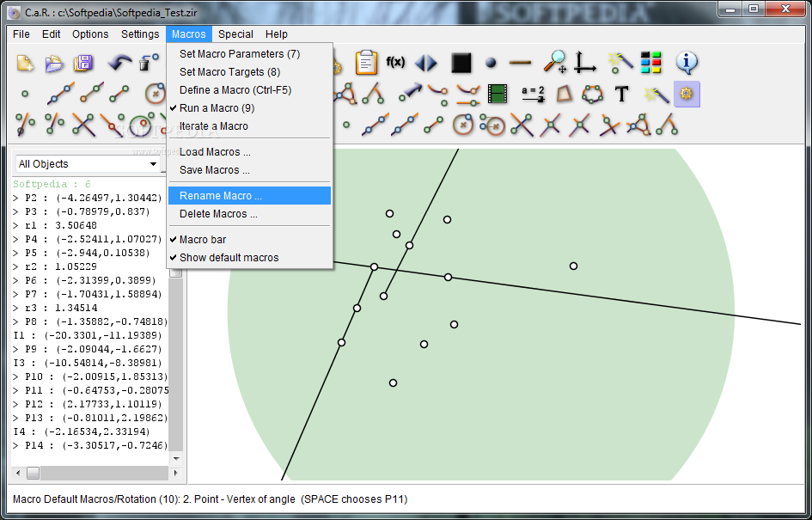
Task: Save construction using floppy disk icon
Action: click(x=83, y=64)
